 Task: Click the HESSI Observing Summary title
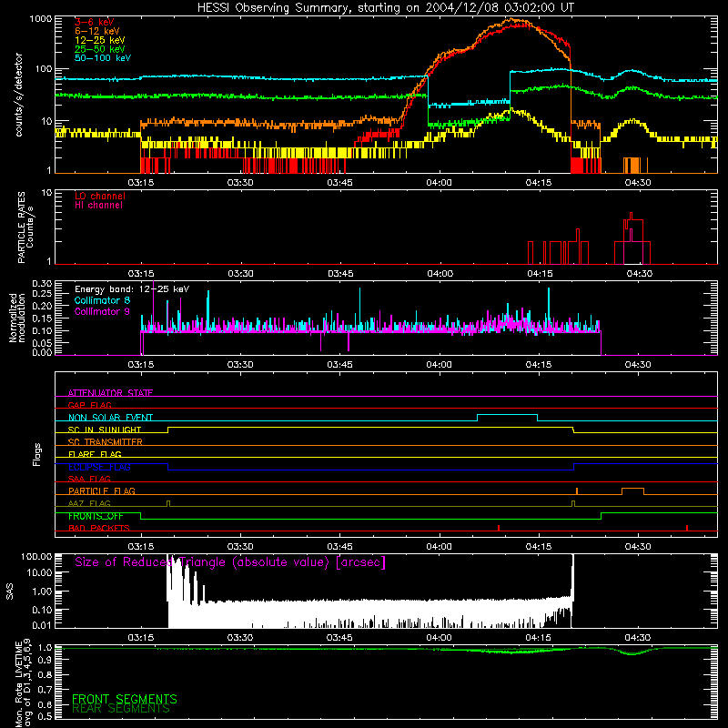(x=386, y=8)
